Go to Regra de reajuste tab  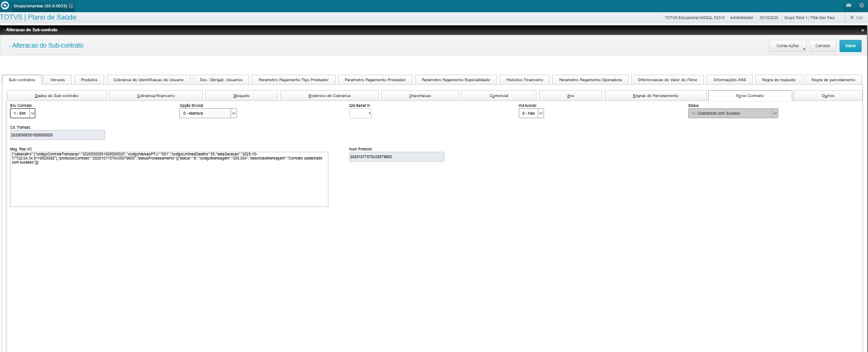click(779, 80)
